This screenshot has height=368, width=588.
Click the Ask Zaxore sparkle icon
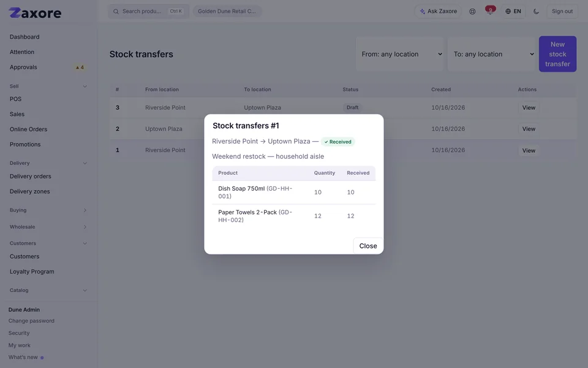(x=422, y=11)
